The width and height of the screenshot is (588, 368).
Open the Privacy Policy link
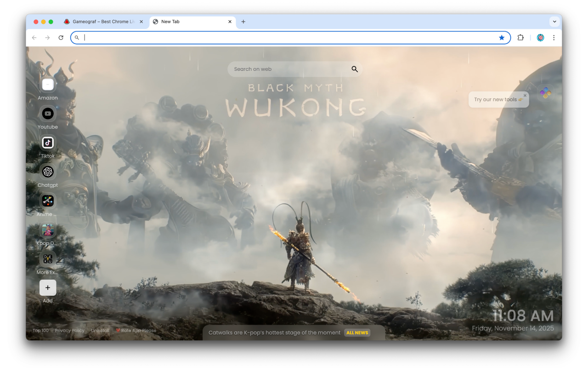pos(70,330)
